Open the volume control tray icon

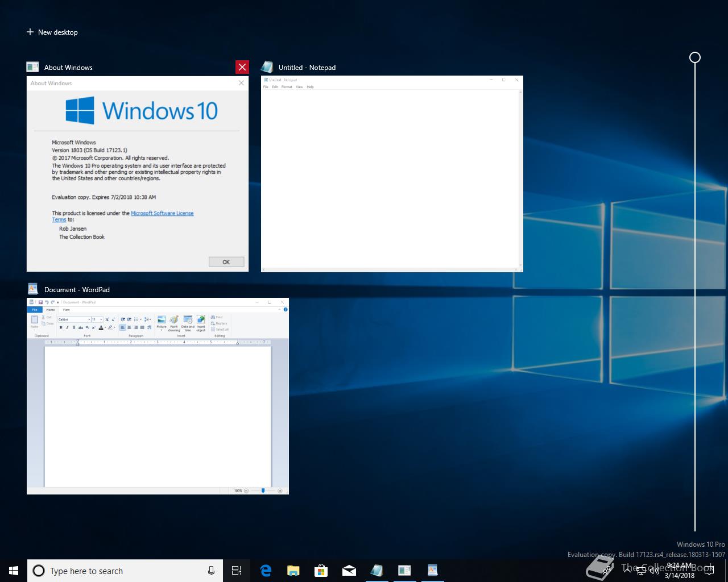(x=655, y=571)
